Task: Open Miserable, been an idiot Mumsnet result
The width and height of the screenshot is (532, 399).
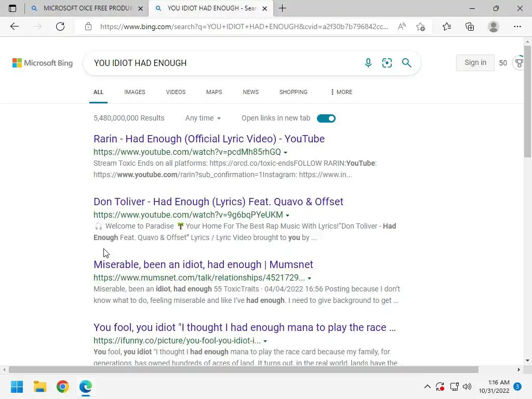Action: tap(203, 264)
